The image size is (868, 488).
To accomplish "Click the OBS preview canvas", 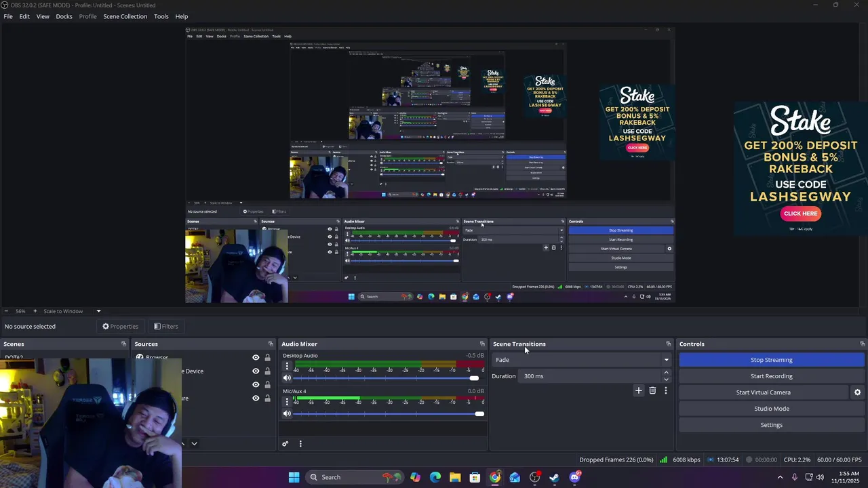I will (x=430, y=165).
